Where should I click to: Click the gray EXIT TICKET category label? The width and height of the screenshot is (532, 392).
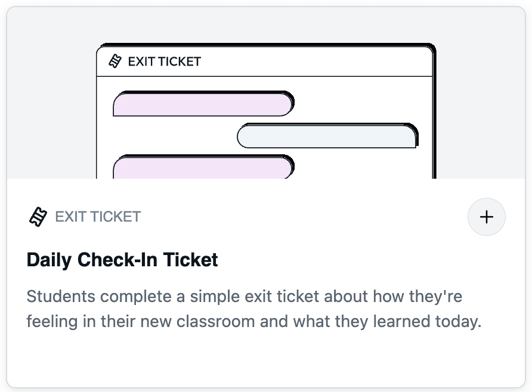98,217
